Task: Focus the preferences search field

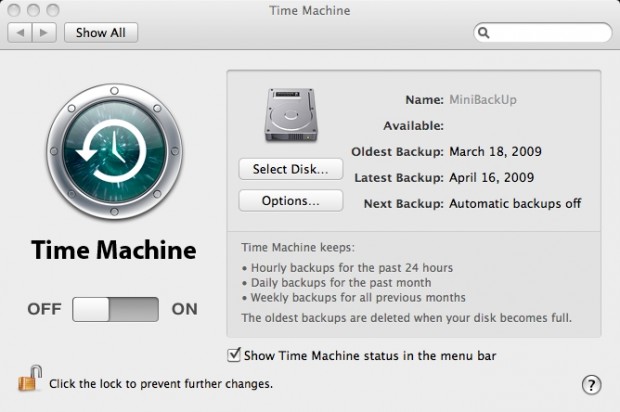Action: [545, 33]
